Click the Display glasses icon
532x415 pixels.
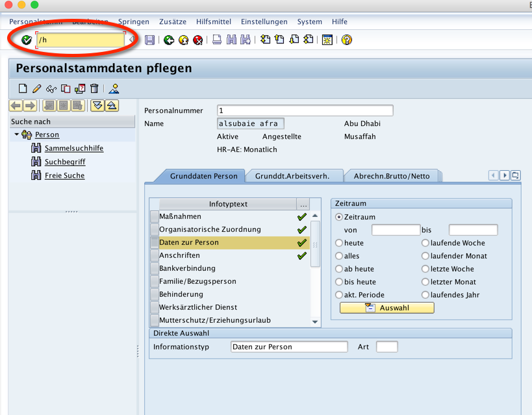[x=51, y=89]
